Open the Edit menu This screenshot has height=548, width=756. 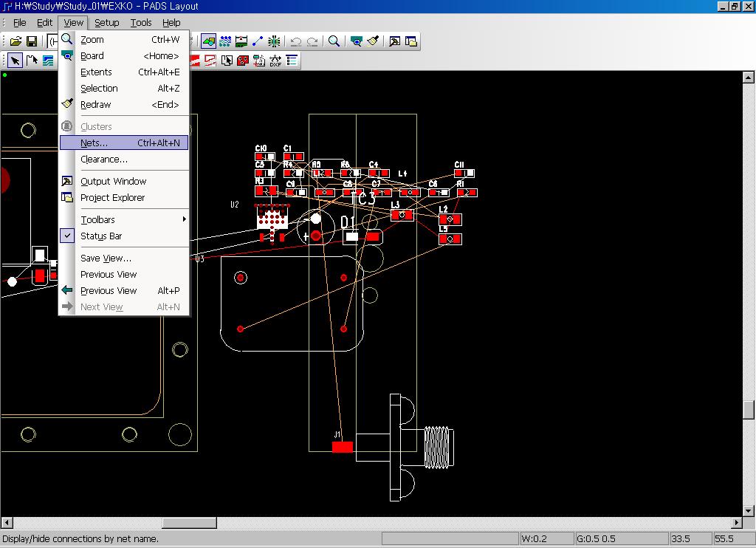44,23
